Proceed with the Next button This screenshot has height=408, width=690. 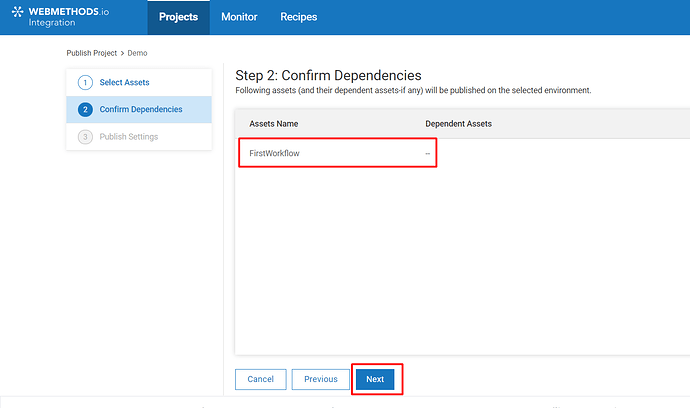point(375,379)
